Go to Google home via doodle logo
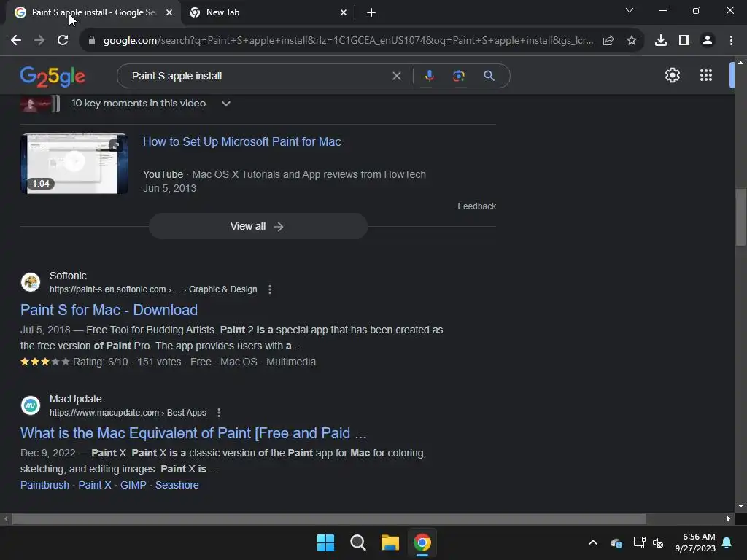The image size is (747, 560). (53, 76)
